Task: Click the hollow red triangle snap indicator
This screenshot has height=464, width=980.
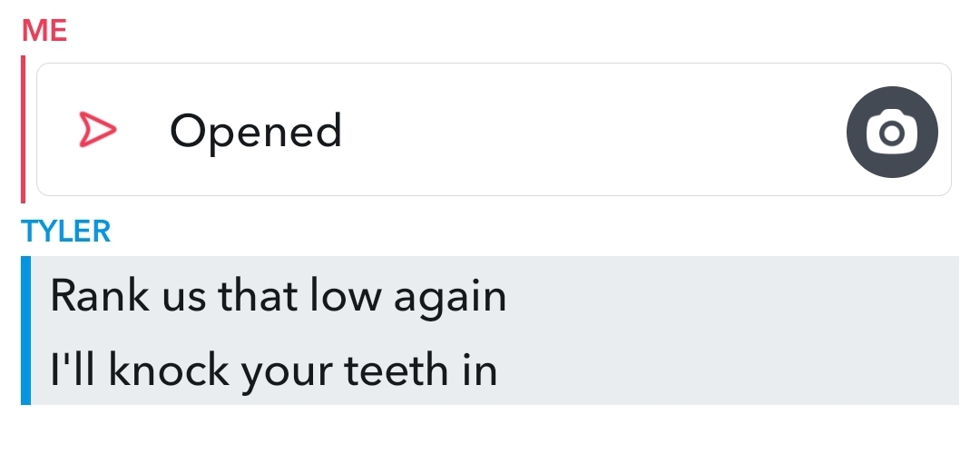Action: point(97,130)
